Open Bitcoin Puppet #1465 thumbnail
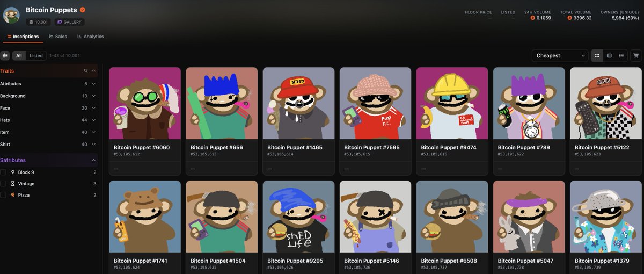Image resolution: width=644 pixels, height=274 pixels. click(298, 103)
